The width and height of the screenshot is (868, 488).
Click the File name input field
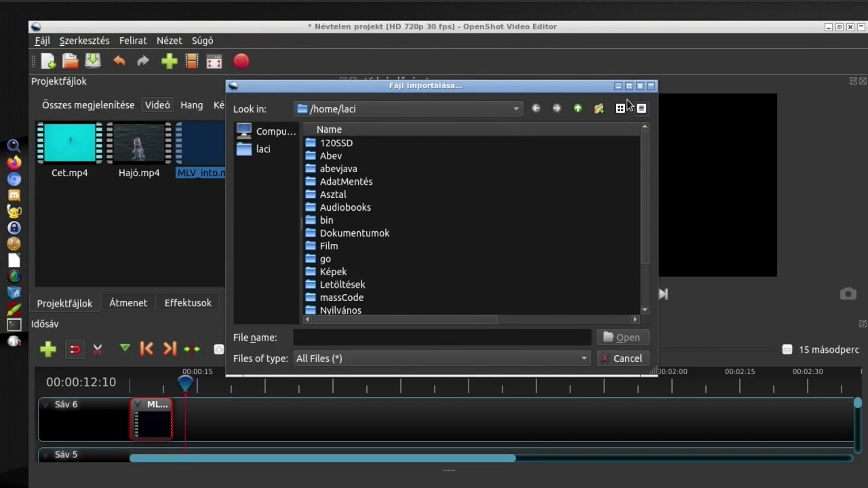442,338
